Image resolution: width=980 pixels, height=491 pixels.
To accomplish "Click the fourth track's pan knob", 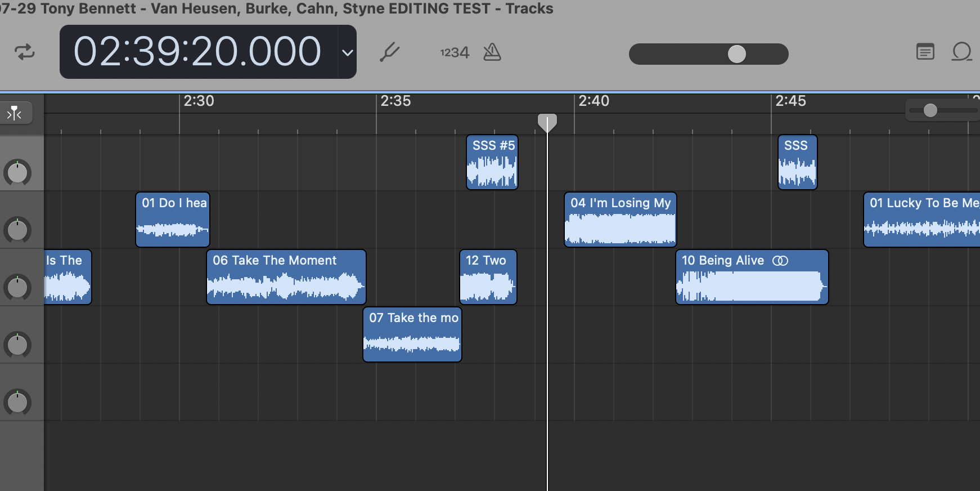I will point(17,345).
